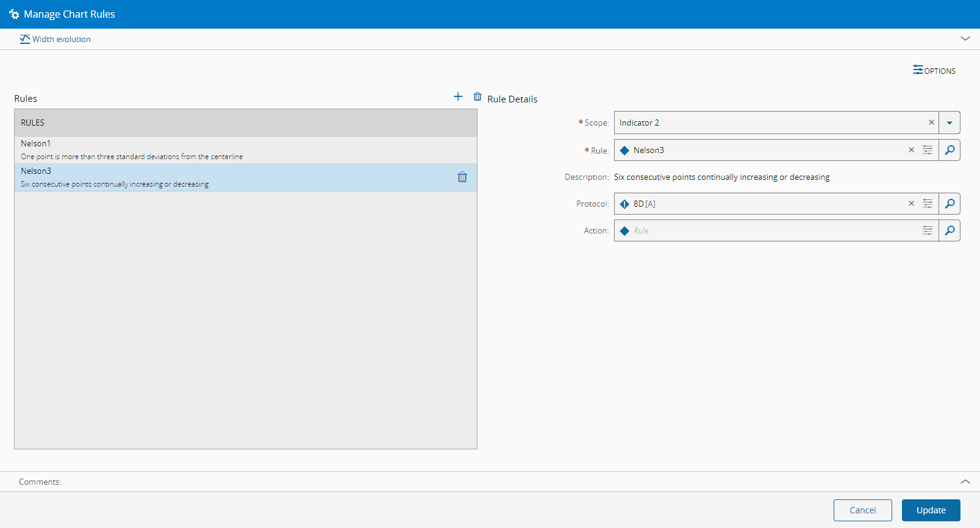
Task: Search for an action with magnifier
Action: 950,230
